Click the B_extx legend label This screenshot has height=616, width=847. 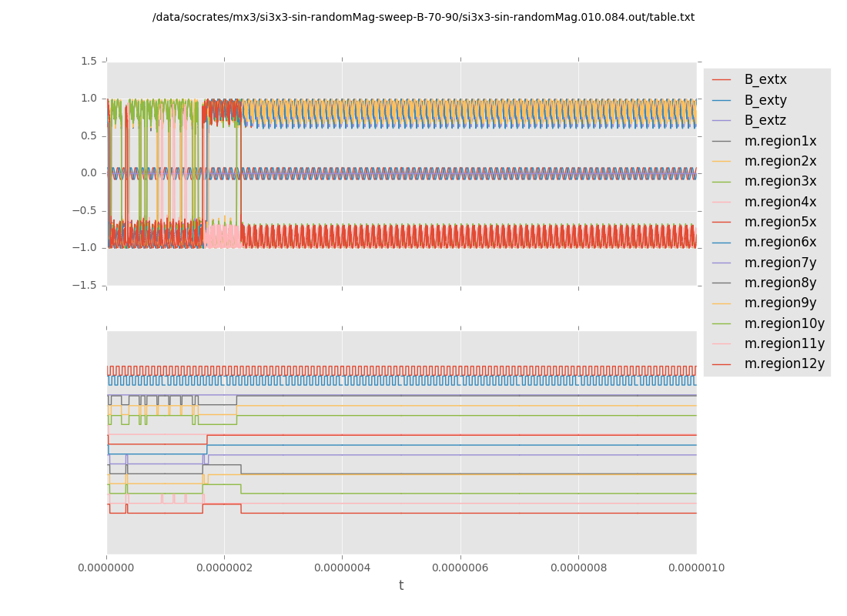[765, 80]
